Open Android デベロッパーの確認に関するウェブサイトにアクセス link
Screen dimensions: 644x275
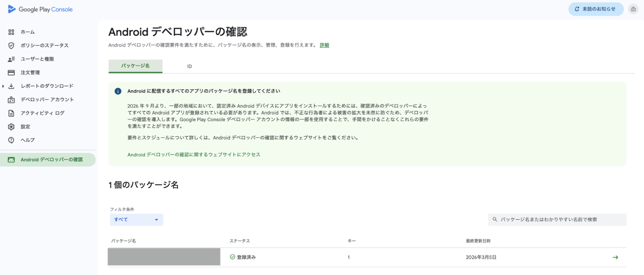coord(194,155)
